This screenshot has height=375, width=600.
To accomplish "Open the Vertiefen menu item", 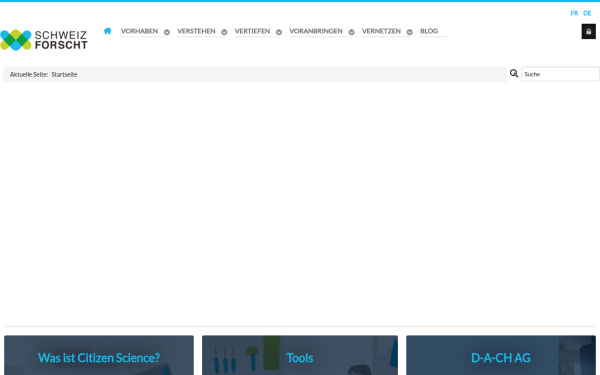I will click(253, 31).
